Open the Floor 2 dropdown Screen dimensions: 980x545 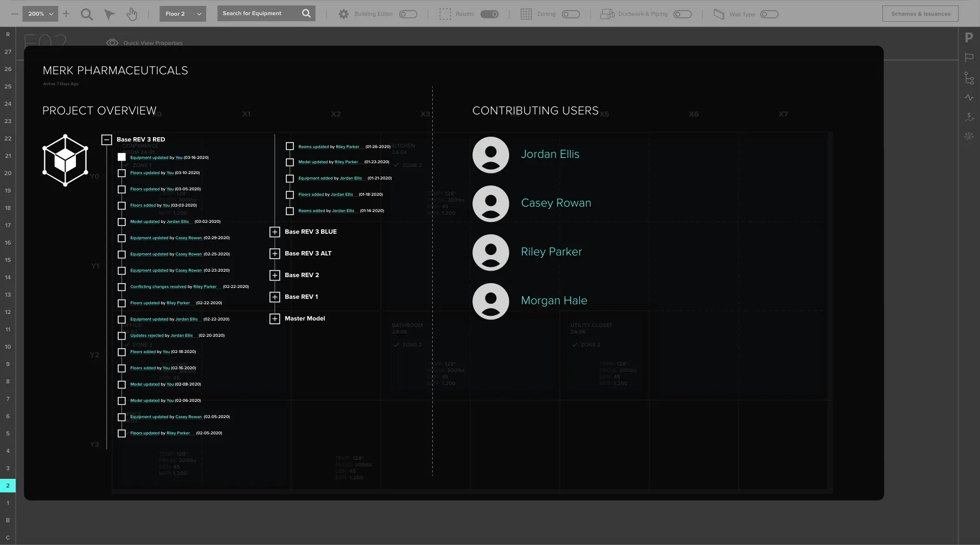pyautogui.click(x=183, y=14)
